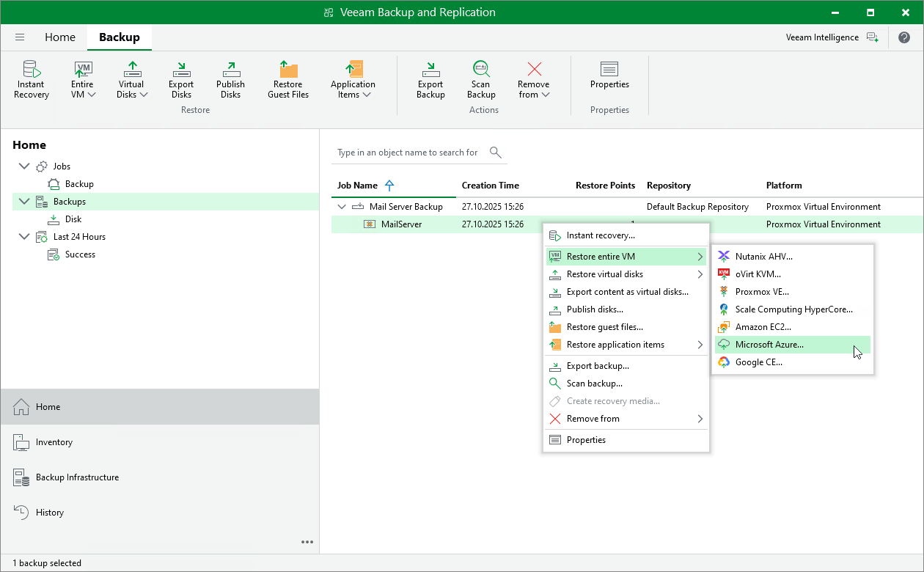The height and width of the screenshot is (572, 924).
Task: Switch to the Home ribbon tab
Action: 60,37
